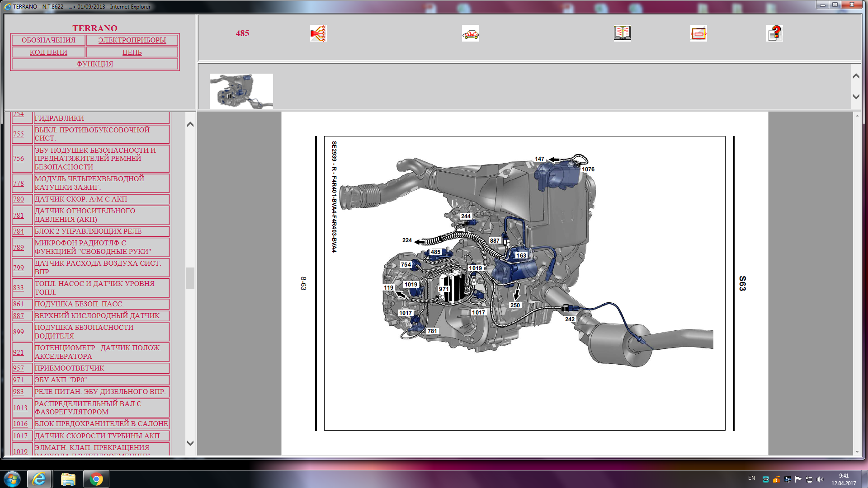Open Windows Start menu
Image resolution: width=868 pixels, height=488 pixels.
[12, 479]
